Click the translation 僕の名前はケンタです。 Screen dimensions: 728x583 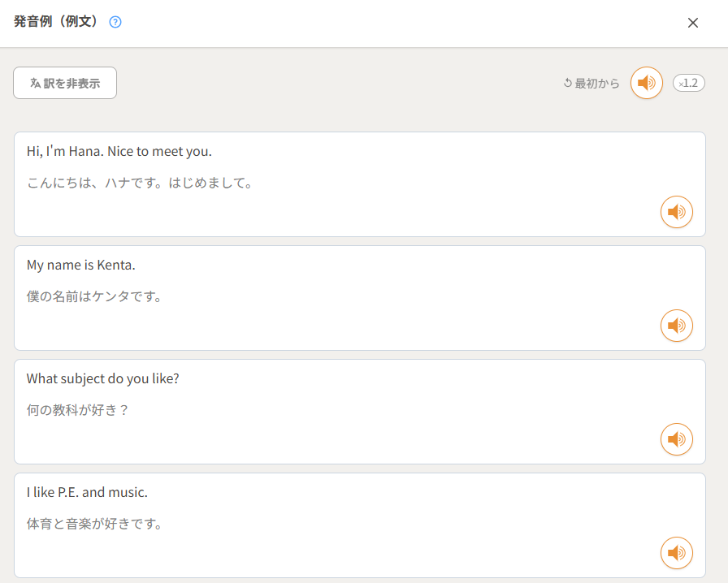(95, 296)
